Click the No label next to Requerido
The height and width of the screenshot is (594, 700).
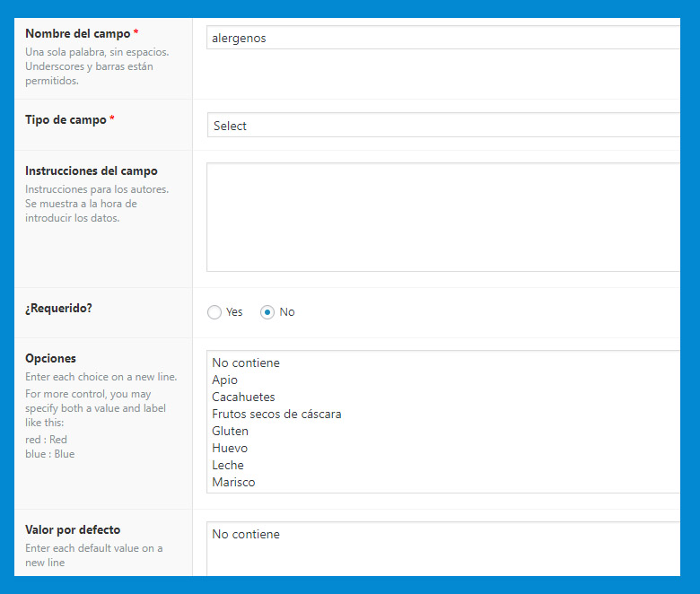tap(287, 312)
